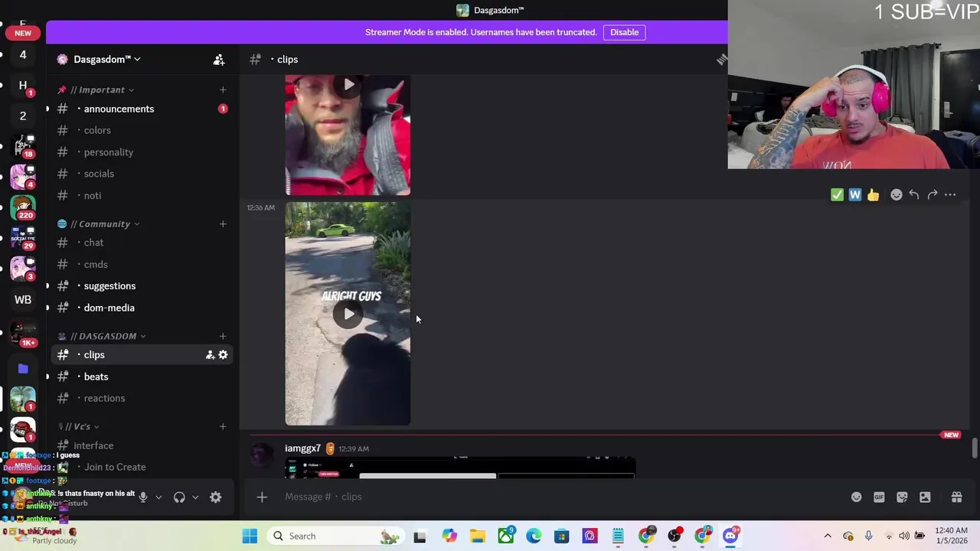Image resolution: width=980 pixels, height=551 pixels.
Task: Click the Create Channel plus in Vc's category
Action: [x=223, y=426]
